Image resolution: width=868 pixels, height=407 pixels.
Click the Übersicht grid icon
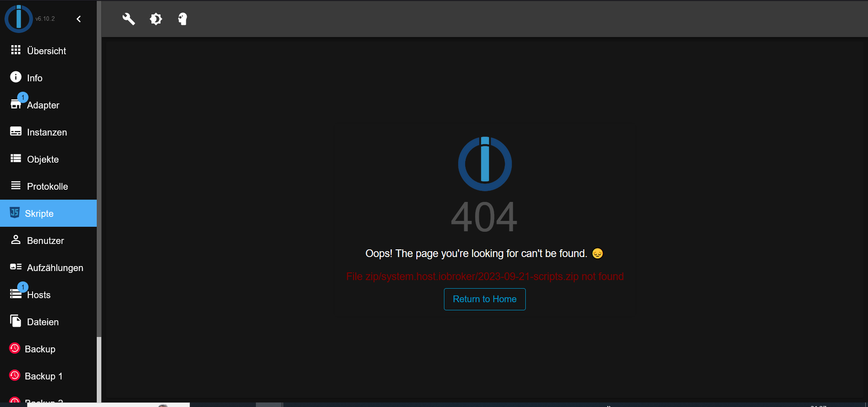[16, 50]
